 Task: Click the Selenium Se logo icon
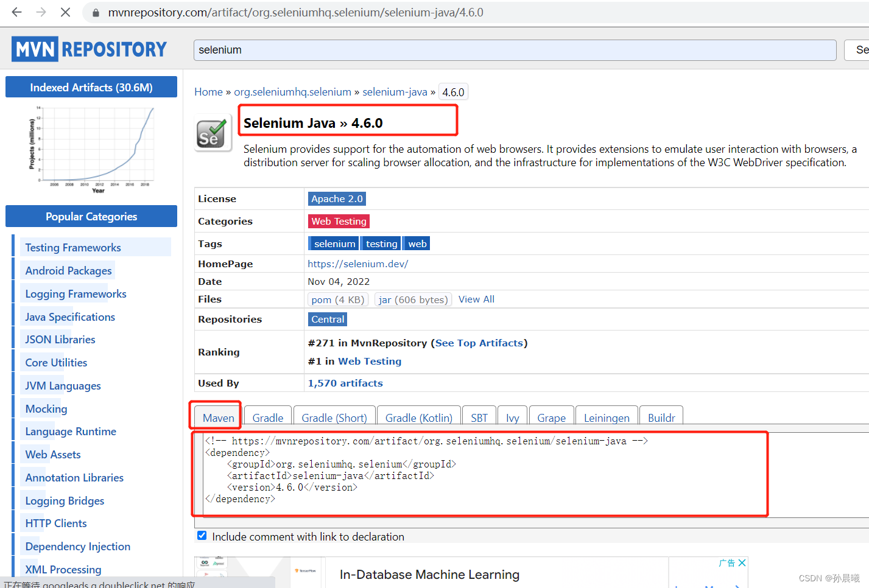click(213, 133)
